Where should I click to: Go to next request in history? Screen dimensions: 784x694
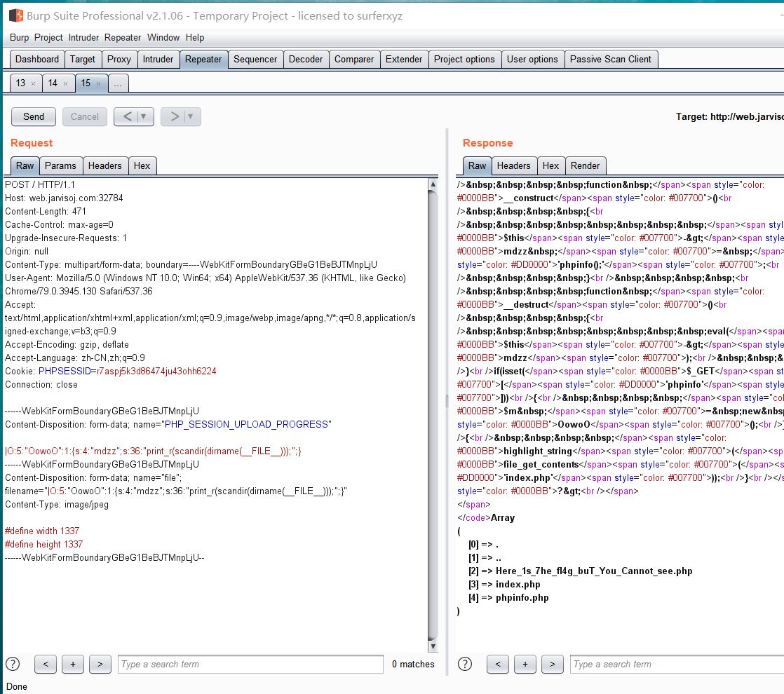coord(174,116)
